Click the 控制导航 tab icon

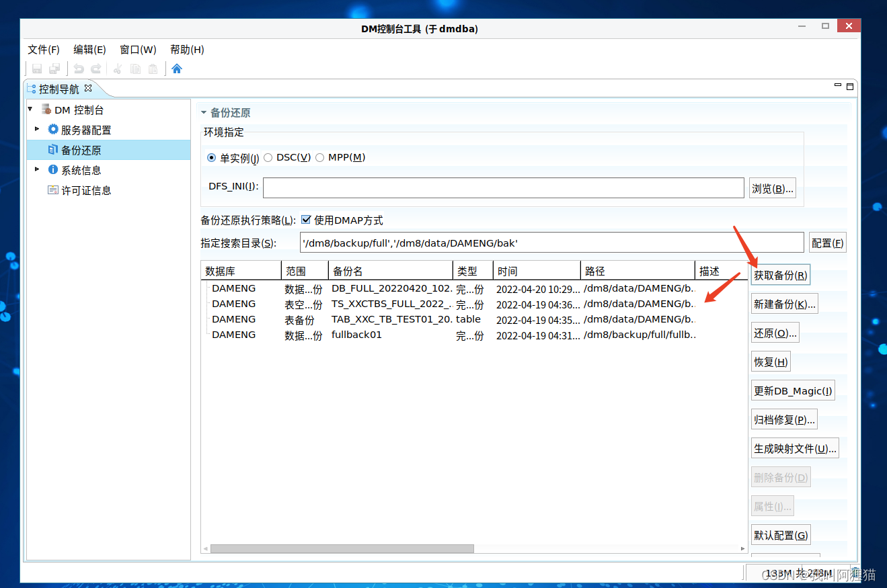click(32, 89)
